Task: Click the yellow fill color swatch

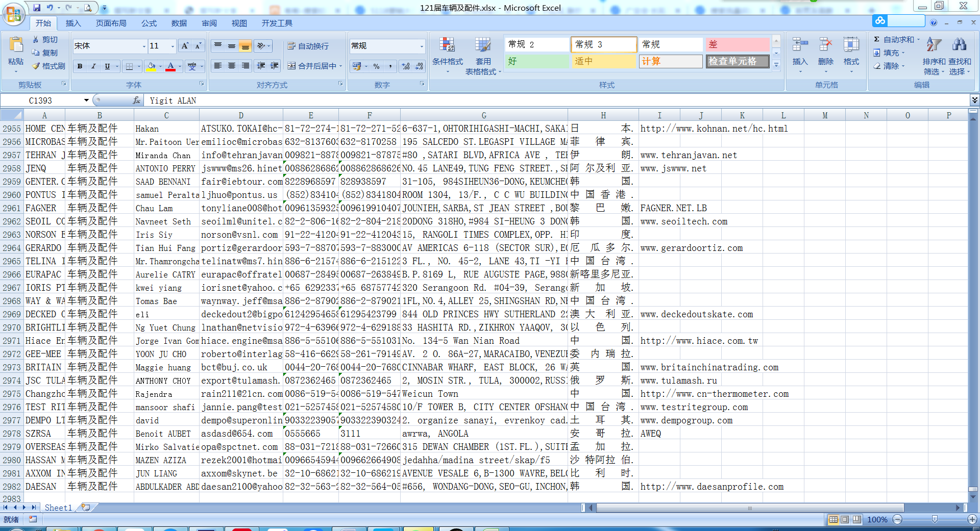Action: (151, 66)
